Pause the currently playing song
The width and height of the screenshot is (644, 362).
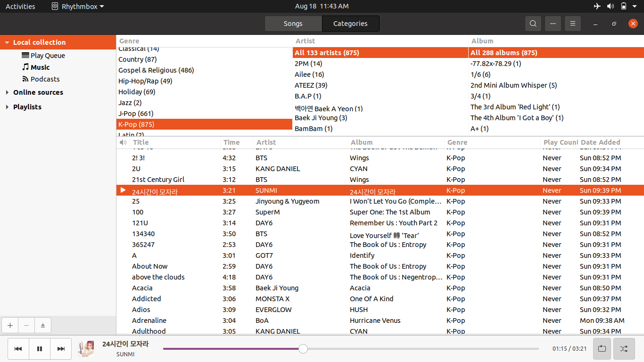[x=40, y=349]
